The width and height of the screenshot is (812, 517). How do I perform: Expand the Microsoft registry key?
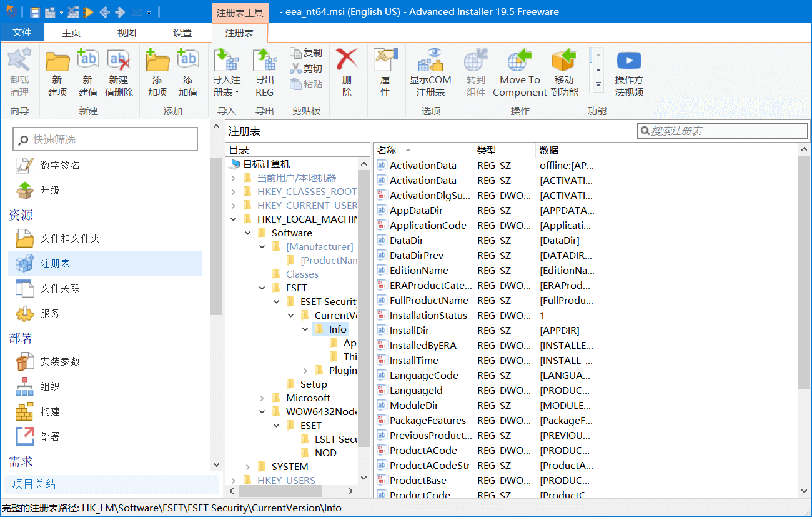[x=262, y=398]
